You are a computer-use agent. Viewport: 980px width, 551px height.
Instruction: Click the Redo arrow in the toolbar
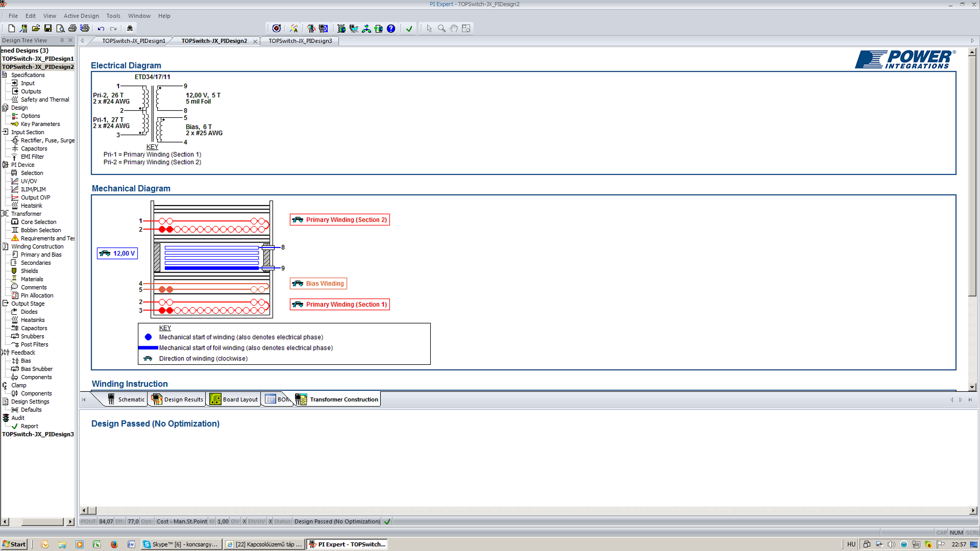pyautogui.click(x=113, y=29)
